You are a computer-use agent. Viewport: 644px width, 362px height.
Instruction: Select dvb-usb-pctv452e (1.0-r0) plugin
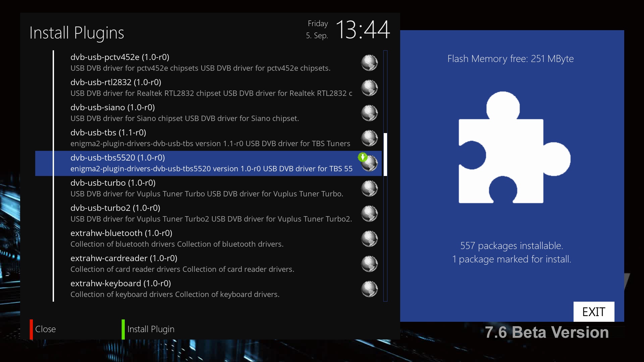(208, 63)
